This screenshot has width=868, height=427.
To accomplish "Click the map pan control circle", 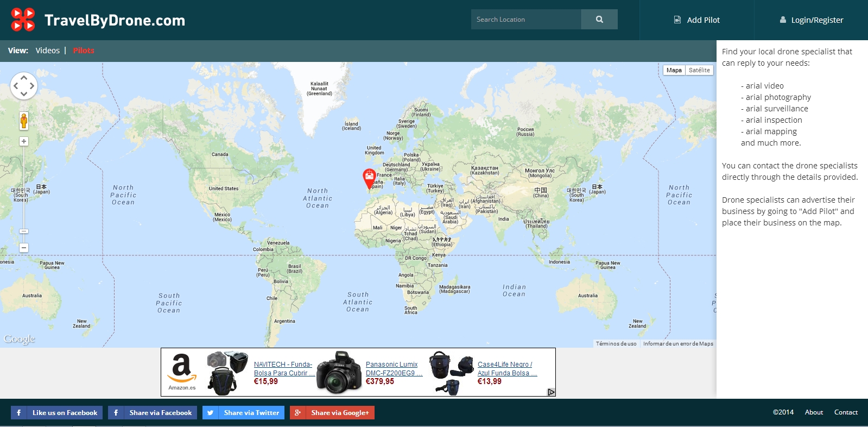I will [x=24, y=86].
